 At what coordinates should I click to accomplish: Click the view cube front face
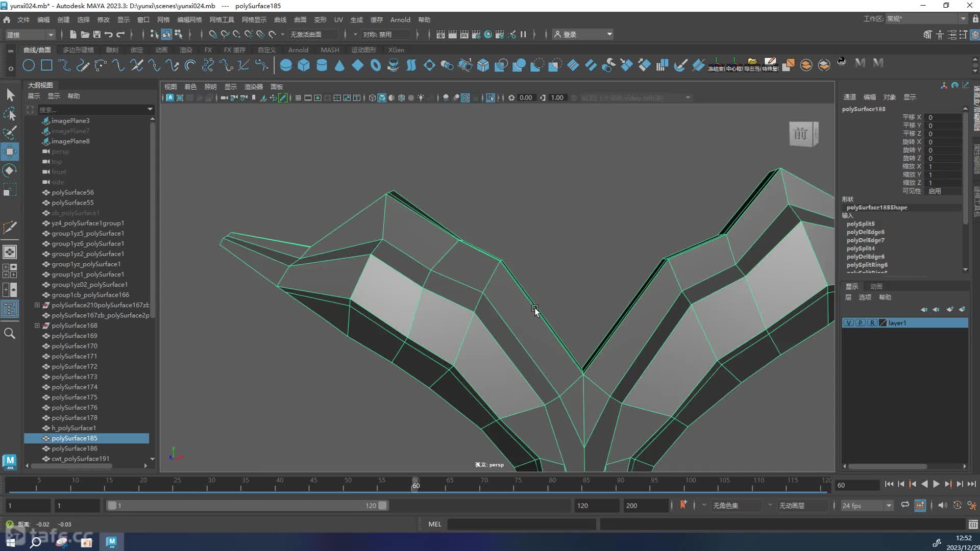click(801, 134)
